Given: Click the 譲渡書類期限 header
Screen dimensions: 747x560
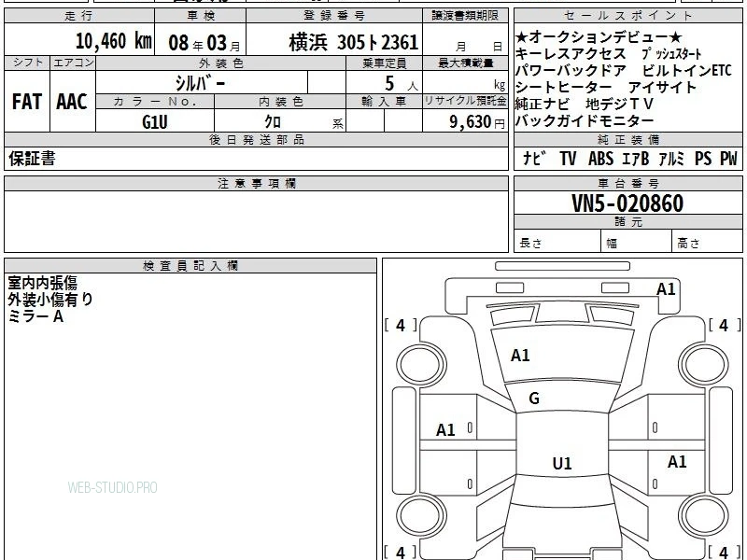Looking at the screenshot, I should coord(465,16).
